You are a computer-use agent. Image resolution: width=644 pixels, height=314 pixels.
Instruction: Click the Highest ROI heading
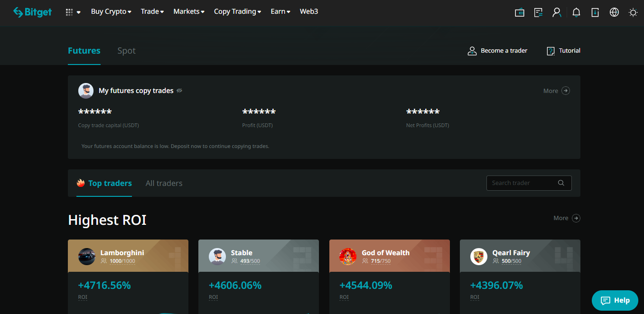pyautogui.click(x=107, y=220)
